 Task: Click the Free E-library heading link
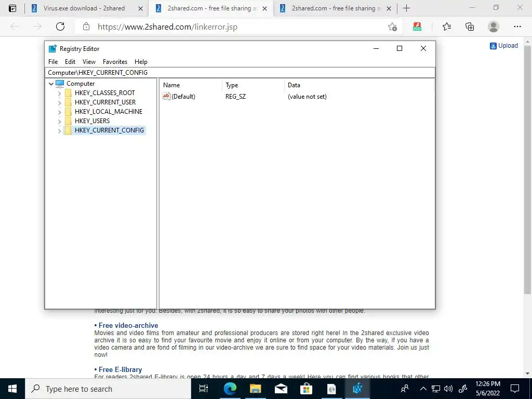tap(120, 369)
